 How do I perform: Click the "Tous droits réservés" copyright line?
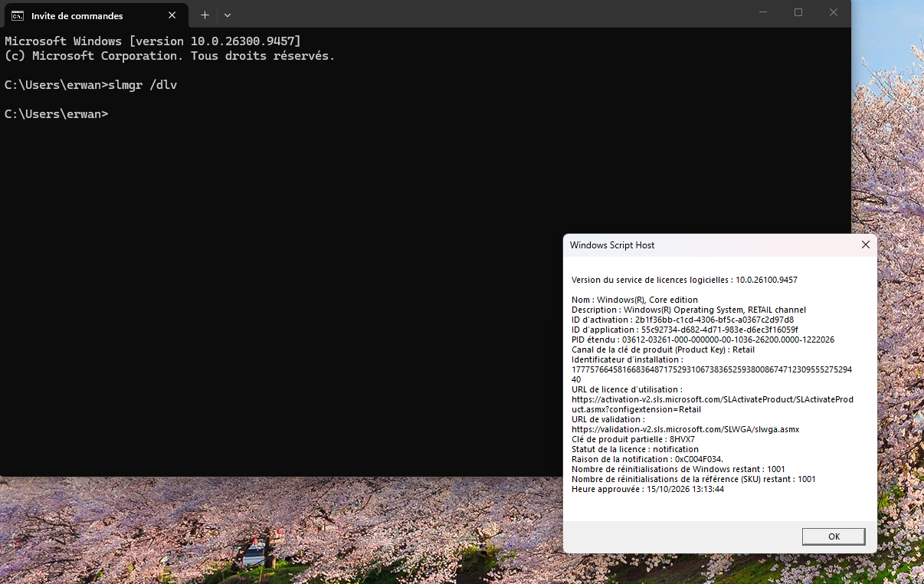click(x=170, y=55)
